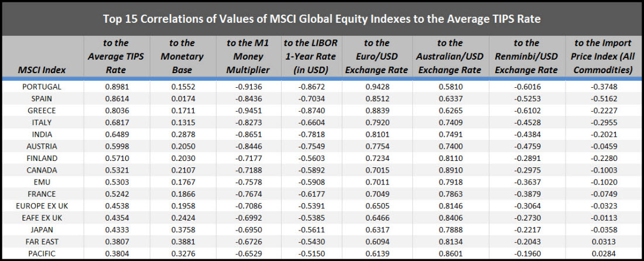Click the 'to the M1 Money Multiplier' header
The width and height of the screenshot is (644, 261).
248,57
